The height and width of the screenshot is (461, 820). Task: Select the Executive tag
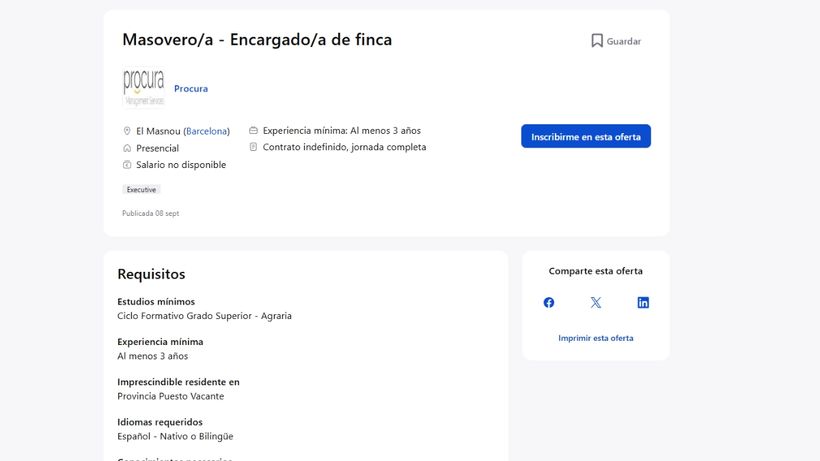[141, 190]
